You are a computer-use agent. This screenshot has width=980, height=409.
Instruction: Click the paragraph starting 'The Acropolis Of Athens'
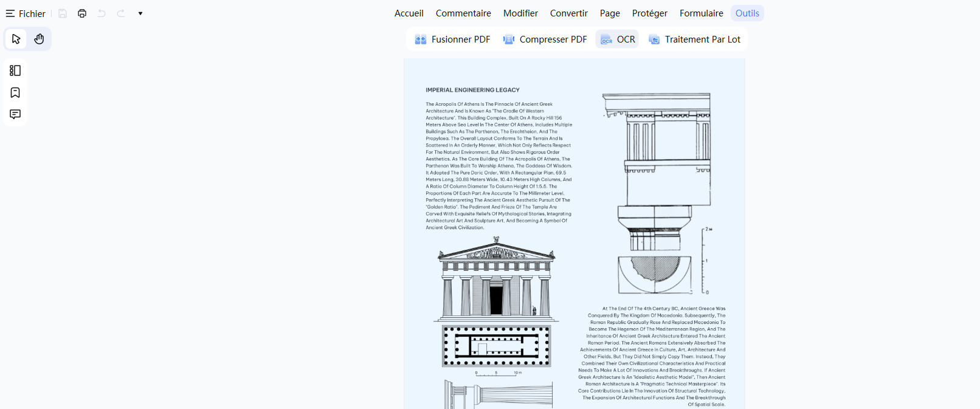(x=499, y=166)
